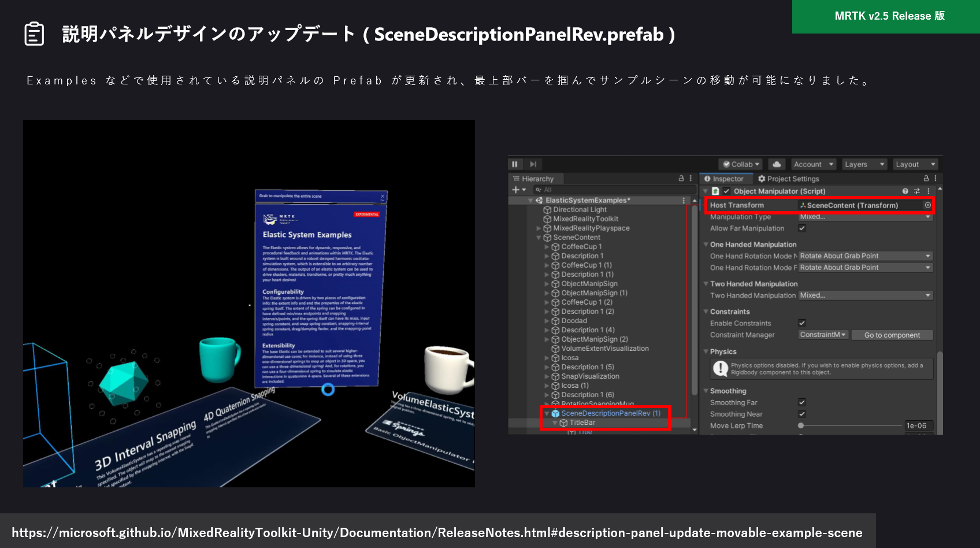980x548 pixels.
Task: Click the Object Manipulator script icon
Action: pyautogui.click(x=715, y=191)
